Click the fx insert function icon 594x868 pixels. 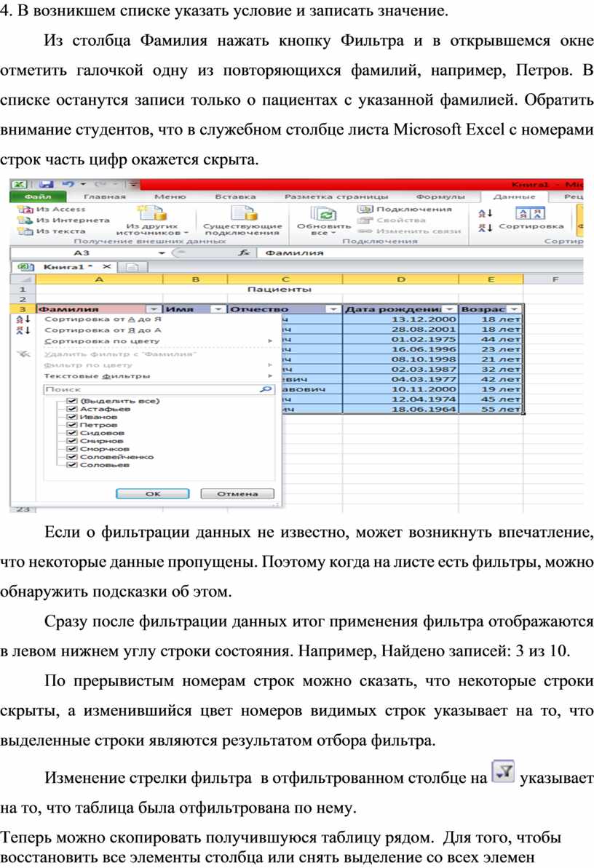(244, 253)
